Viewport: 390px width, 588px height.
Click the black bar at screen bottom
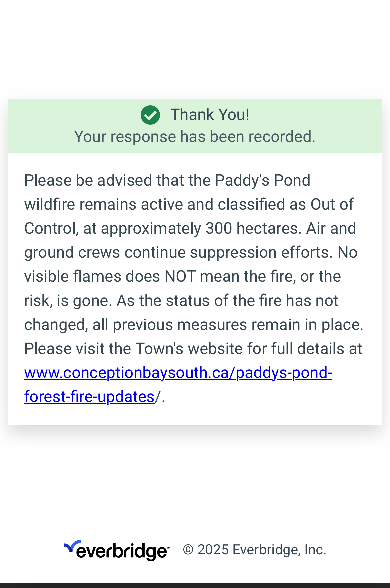195,585
